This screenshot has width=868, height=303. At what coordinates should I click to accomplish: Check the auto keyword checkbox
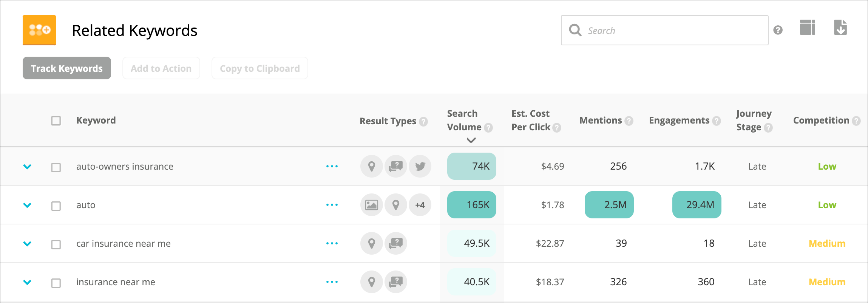click(x=56, y=206)
